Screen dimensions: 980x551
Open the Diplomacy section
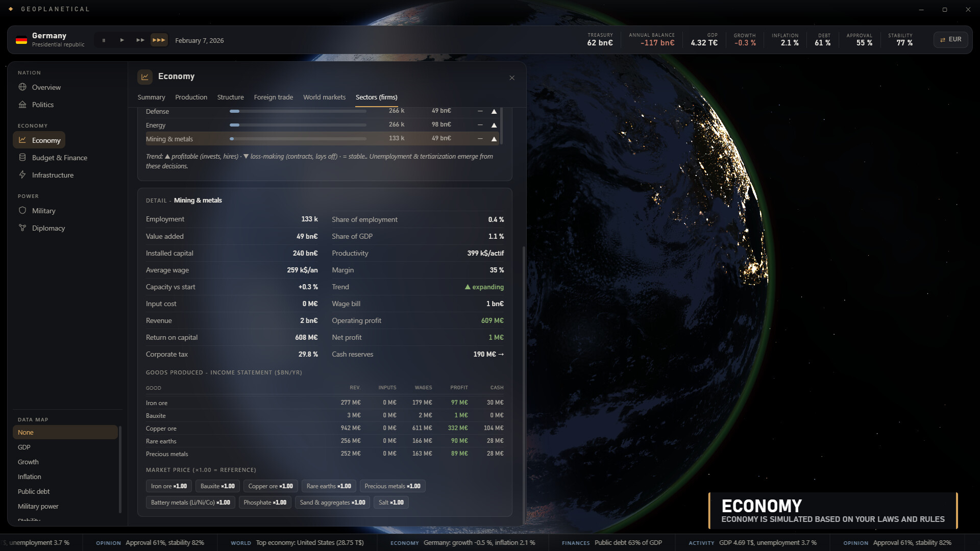click(x=48, y=228)
